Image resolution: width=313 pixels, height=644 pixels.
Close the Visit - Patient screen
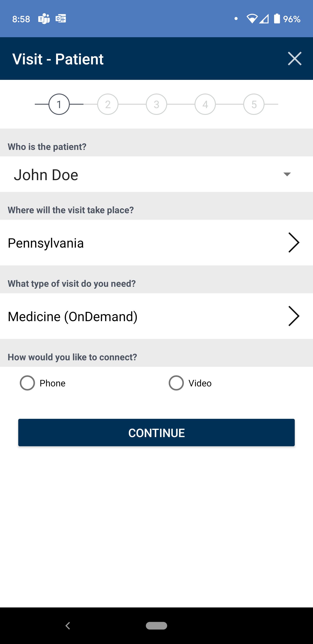point(295,59)
